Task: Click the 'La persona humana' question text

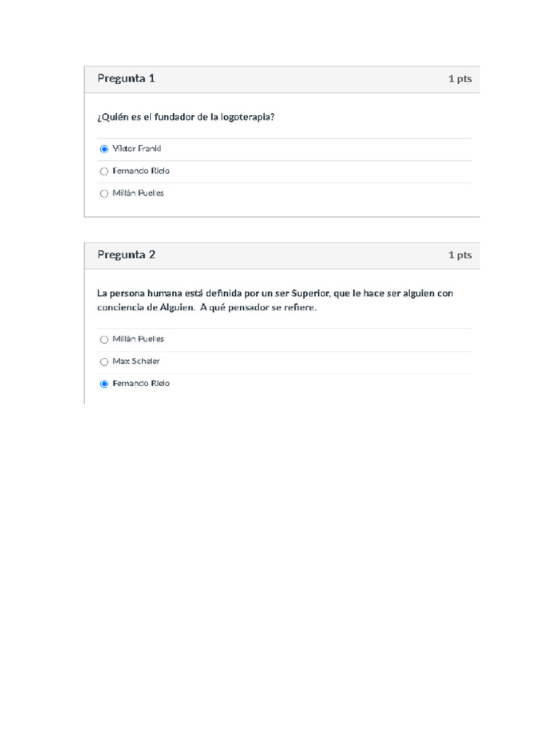Action: [275, 300]
